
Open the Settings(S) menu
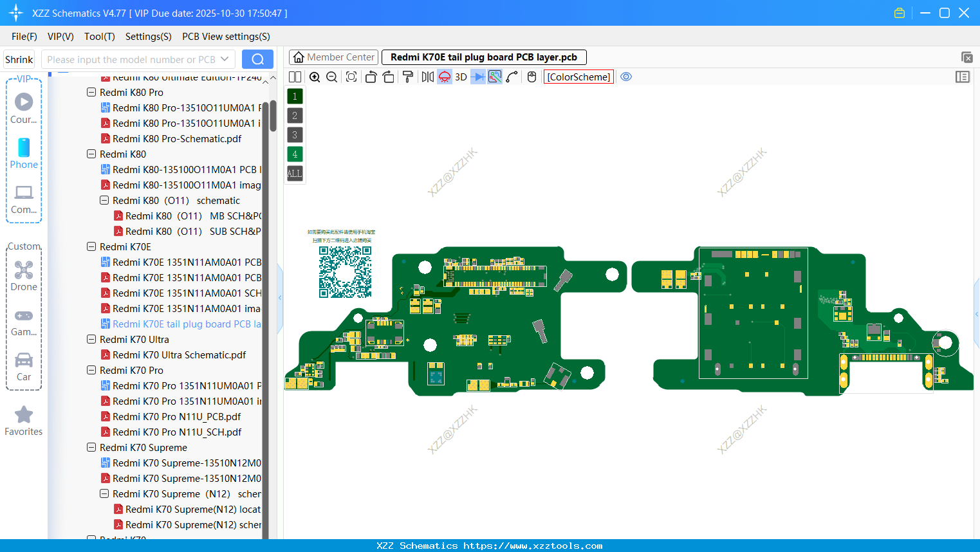(x=148, y=37)
